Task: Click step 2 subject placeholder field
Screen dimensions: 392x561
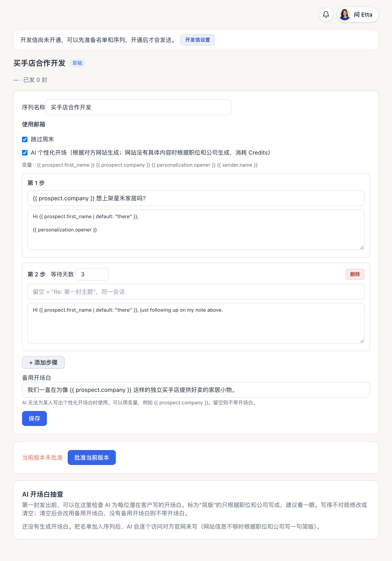Action: (x=196, y=292)
